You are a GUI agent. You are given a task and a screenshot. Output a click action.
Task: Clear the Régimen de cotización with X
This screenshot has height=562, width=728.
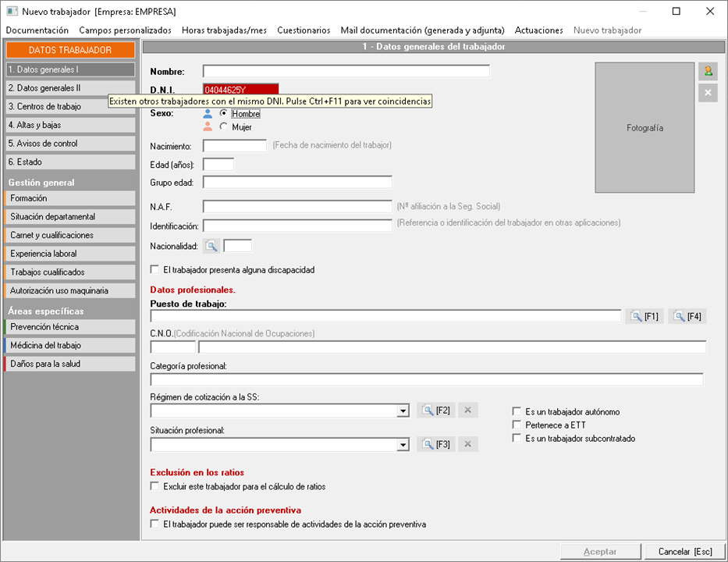[467, 411]
